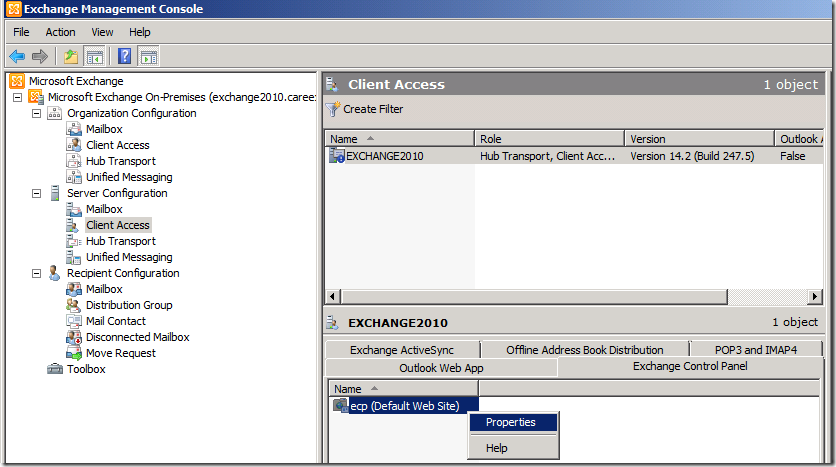
Task: Click the Server Configuration Unified Messaging icon
Action: click(74, 257)
